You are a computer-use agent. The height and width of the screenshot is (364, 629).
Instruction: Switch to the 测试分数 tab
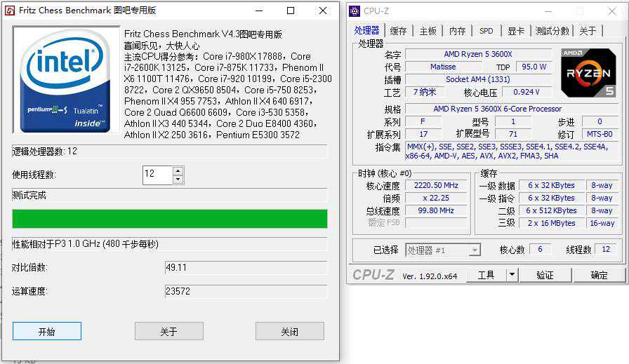click(552, 31)
